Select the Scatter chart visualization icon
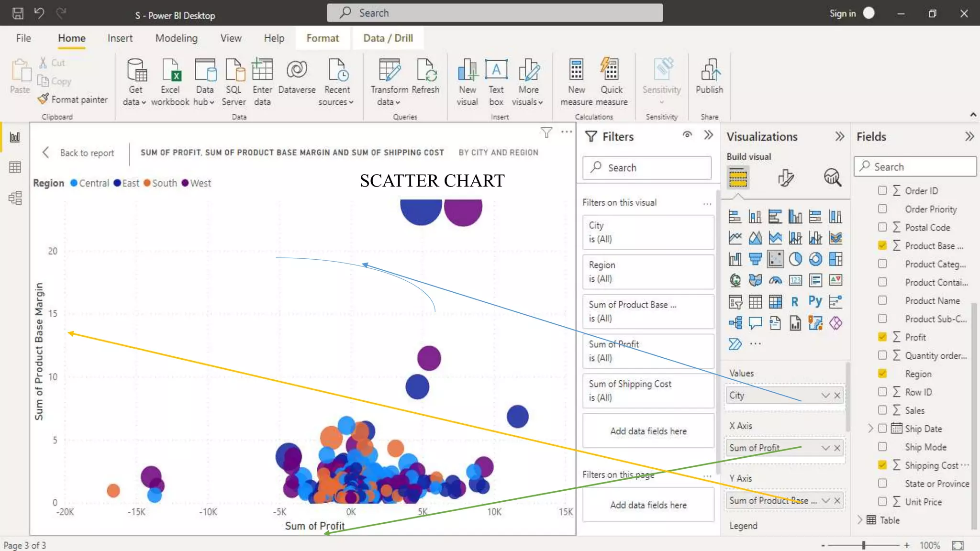Image resolution: width=980 pixels, height=551 pixels. coord(775,259)
